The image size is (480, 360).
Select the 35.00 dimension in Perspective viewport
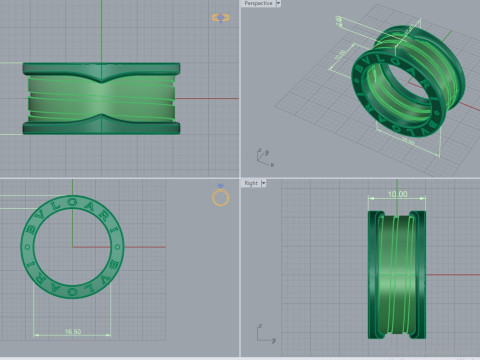(x=408, y=140)
